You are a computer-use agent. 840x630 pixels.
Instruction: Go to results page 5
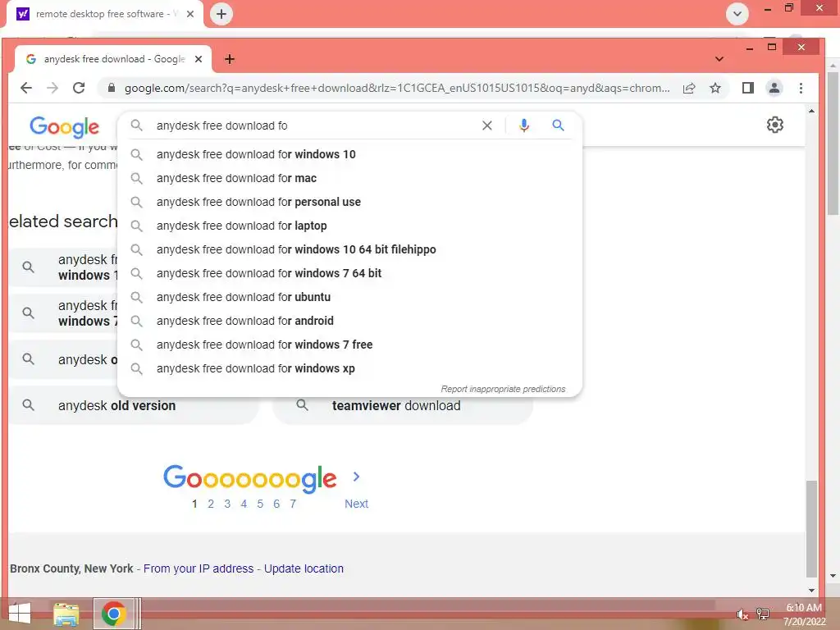(260, 504)
